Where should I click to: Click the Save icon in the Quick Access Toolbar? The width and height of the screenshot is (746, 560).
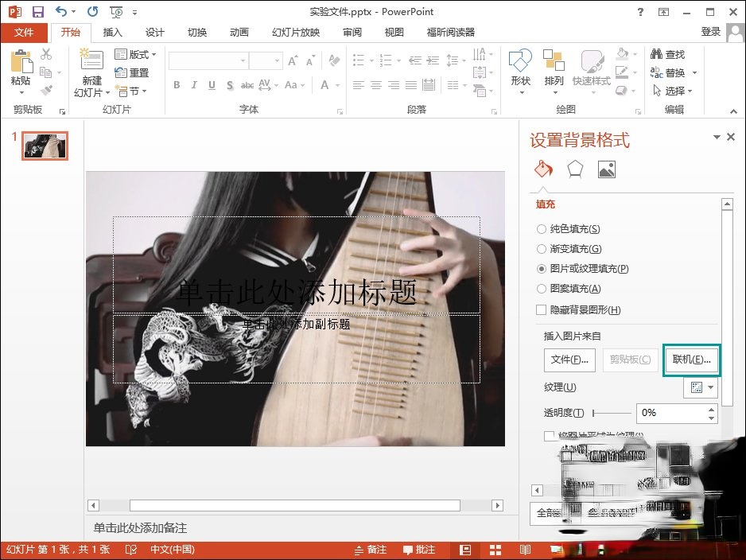tap(37, 10)
